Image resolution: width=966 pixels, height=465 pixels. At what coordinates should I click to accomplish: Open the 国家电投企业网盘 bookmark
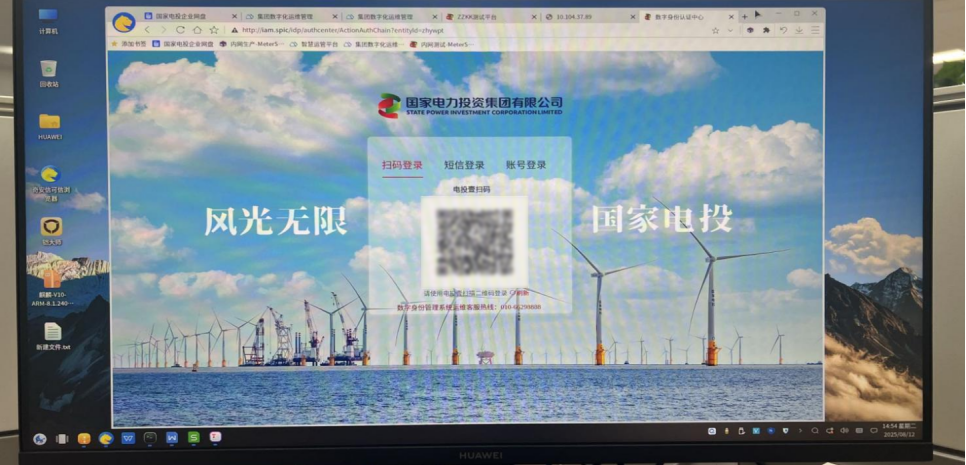183,44
